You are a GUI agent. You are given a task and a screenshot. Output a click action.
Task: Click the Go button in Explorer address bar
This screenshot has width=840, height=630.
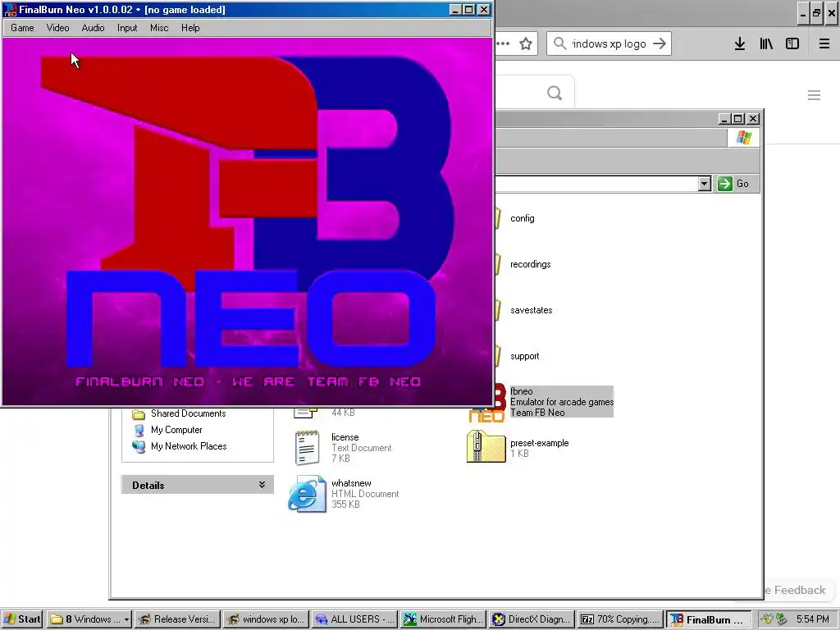coord(733,184)
